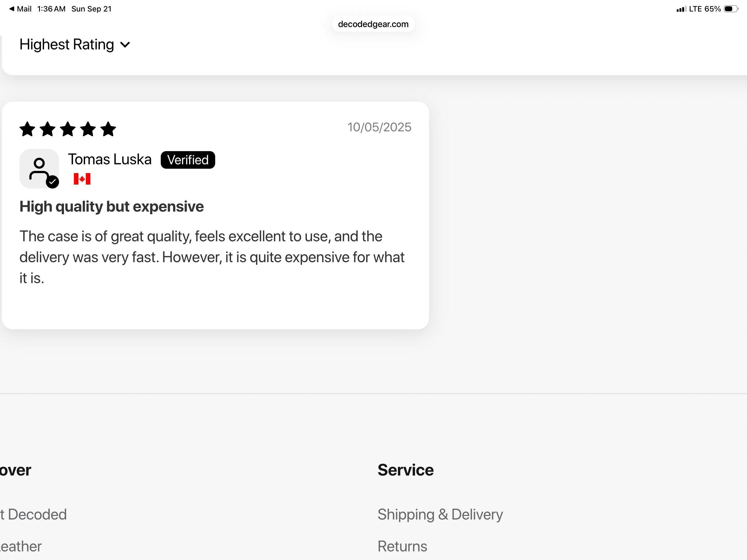Click the review date 10/05/2025

[379, 127]
